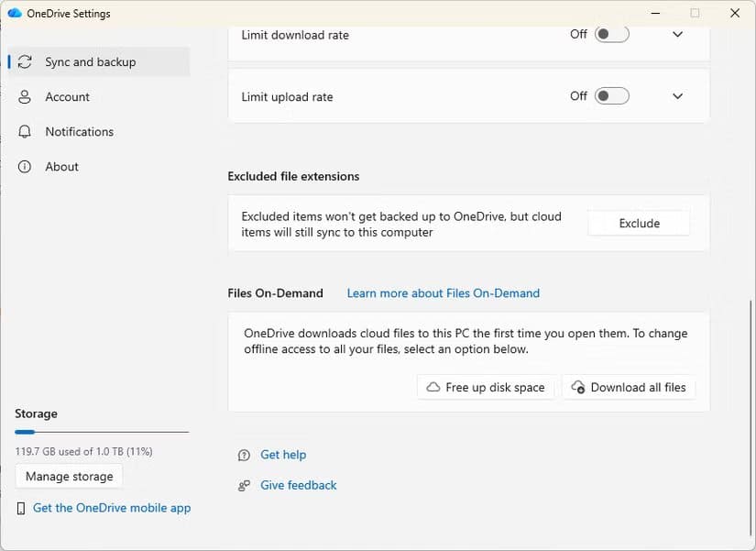This screenshot has width=756, height=551.
Task: Click the person icon beside Account
Action: click(24, 97)
